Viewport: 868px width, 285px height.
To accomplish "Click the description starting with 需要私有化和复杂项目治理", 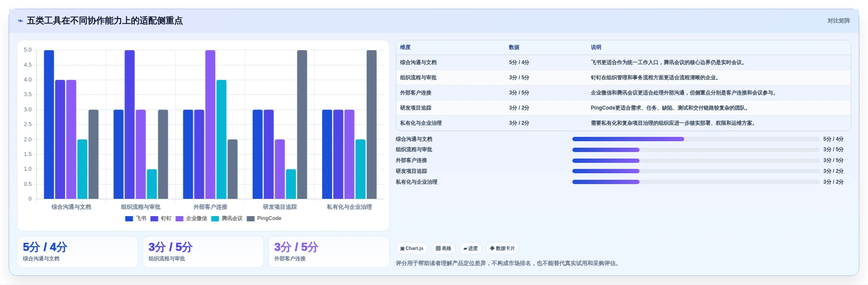I will tap(673, 123).
